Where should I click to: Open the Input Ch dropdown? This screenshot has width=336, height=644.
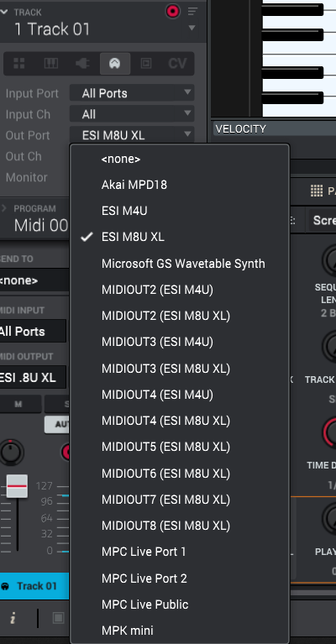pos(132,114)
